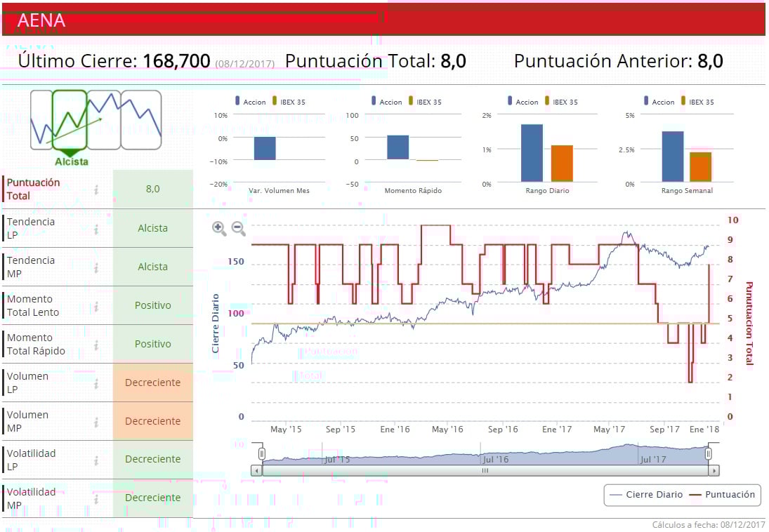Open info icon for Volumen LP row
This screenshot has height=532, width=769.
pyautogui.click(x=96, y=383)
